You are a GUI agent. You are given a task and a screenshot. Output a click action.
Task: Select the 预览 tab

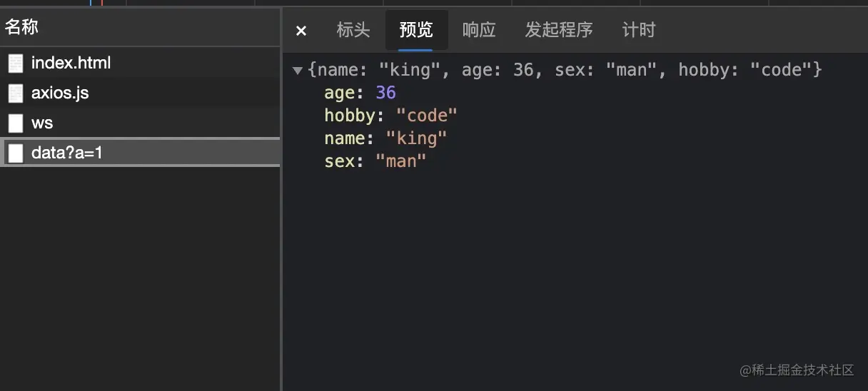[416, 30]
